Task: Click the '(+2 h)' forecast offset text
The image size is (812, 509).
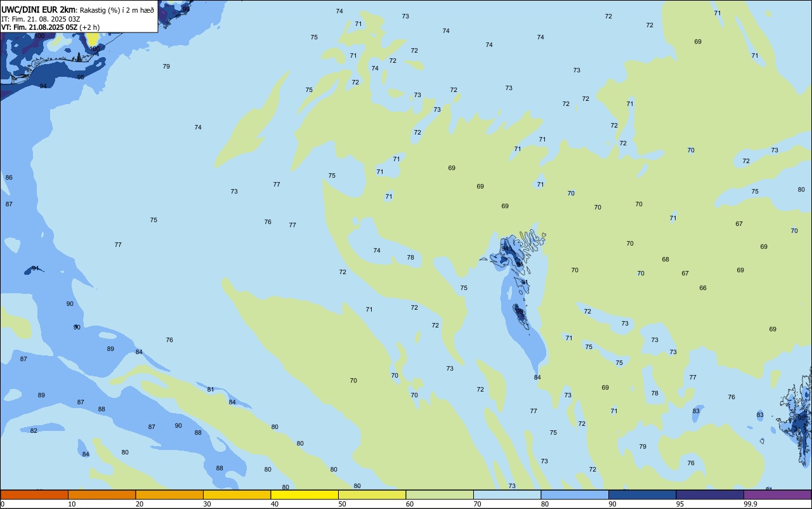Action: coord(89,27)
